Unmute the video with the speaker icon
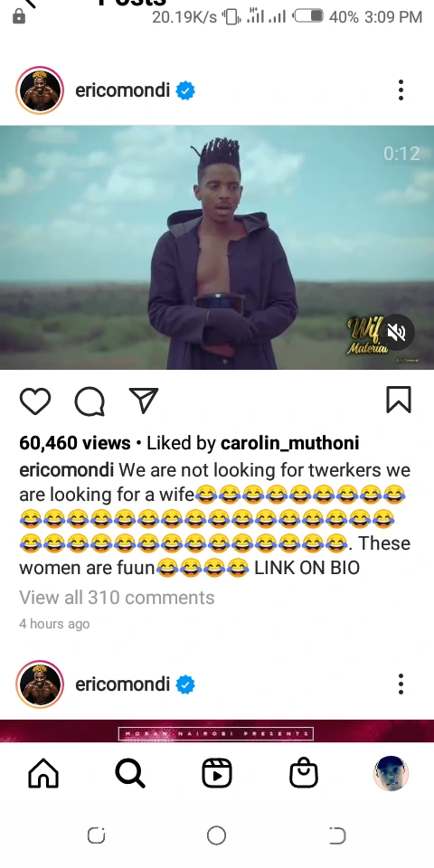434x868 pixels. [x=396, y=332]
